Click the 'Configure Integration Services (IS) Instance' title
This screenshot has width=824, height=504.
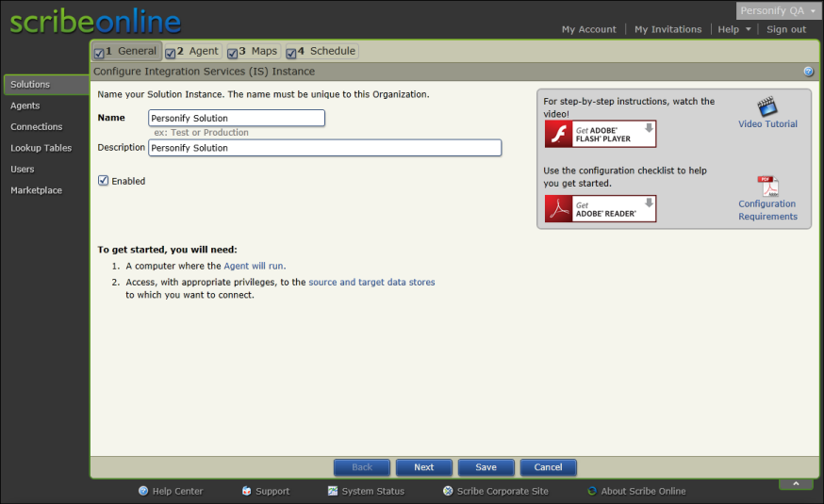point(204,72)
